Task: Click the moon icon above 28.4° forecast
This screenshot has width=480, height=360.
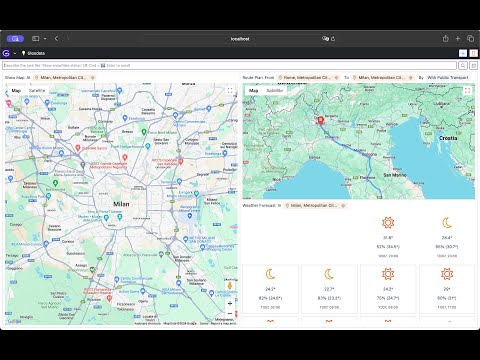Action: (447, 223)
